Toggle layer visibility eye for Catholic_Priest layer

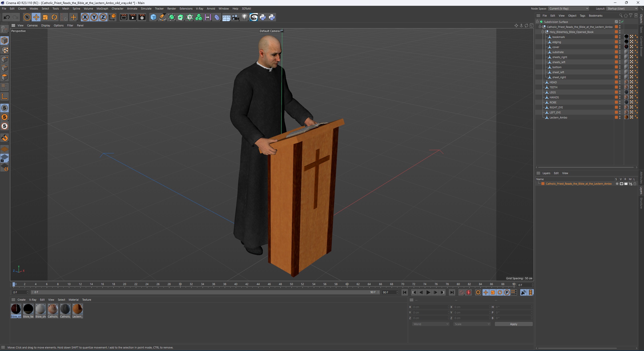(621, 184)
